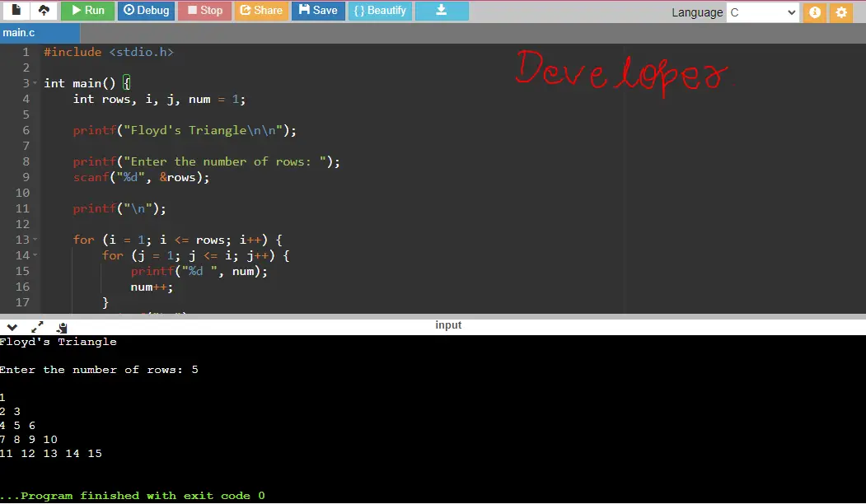The width and height of the screenshot is (866, 504).
Task: Open the settings gear icon
Action: (841, 12)
